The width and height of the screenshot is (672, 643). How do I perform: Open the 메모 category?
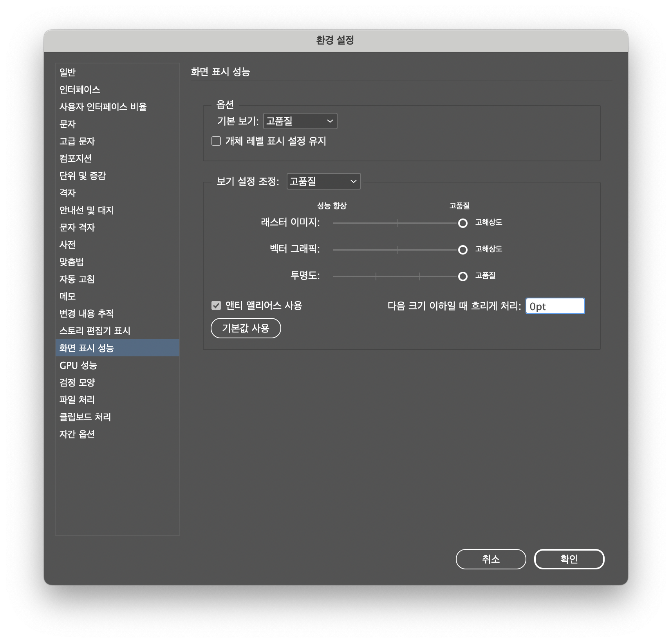coord(117,296)
